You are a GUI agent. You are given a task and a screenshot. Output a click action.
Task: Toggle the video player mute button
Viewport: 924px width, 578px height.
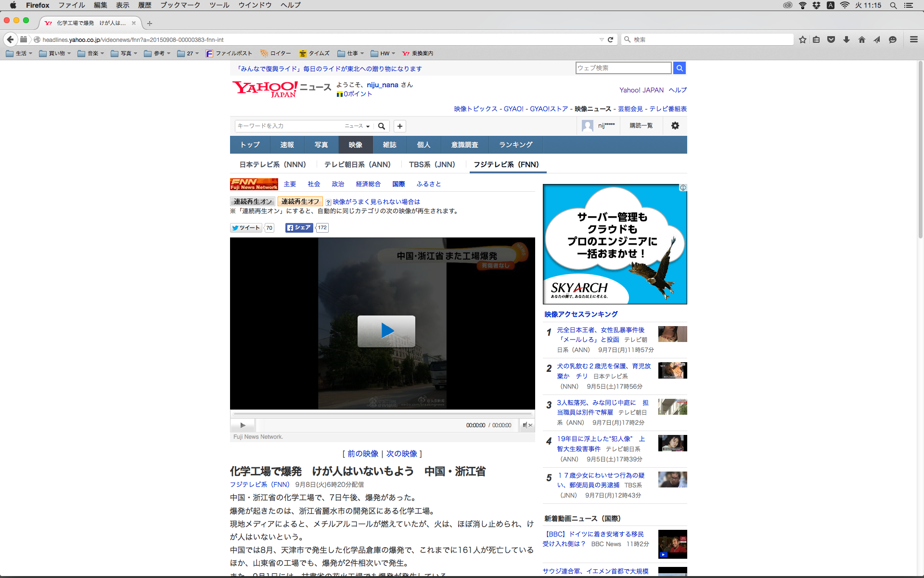(527, 425)
